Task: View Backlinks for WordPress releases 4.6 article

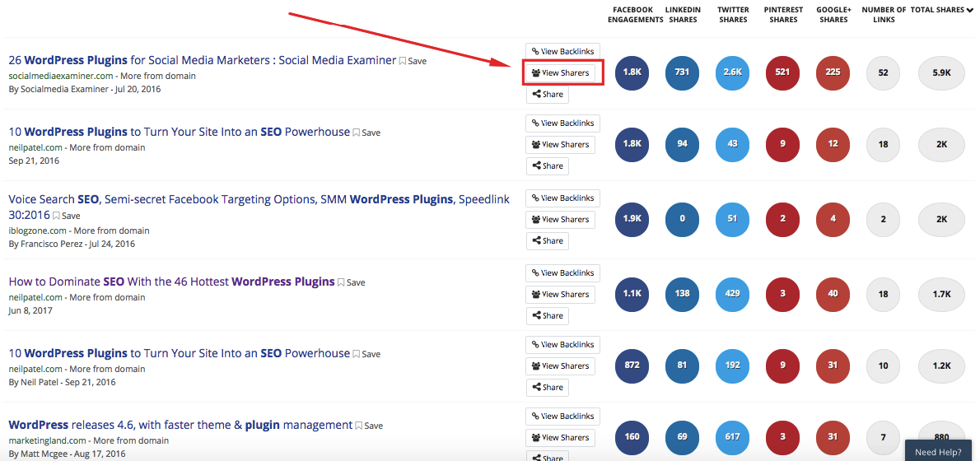Action: (562, 416)
